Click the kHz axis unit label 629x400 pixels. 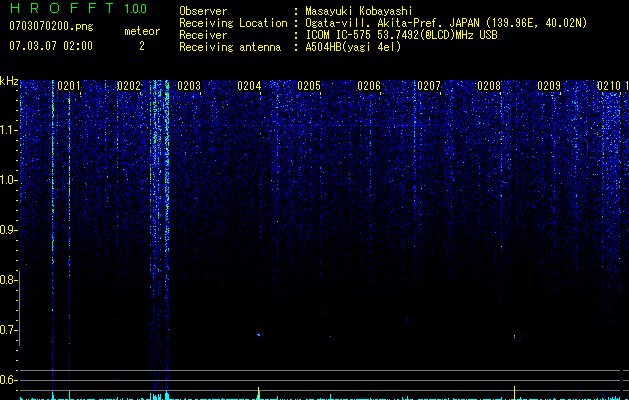tap(9, 81)
